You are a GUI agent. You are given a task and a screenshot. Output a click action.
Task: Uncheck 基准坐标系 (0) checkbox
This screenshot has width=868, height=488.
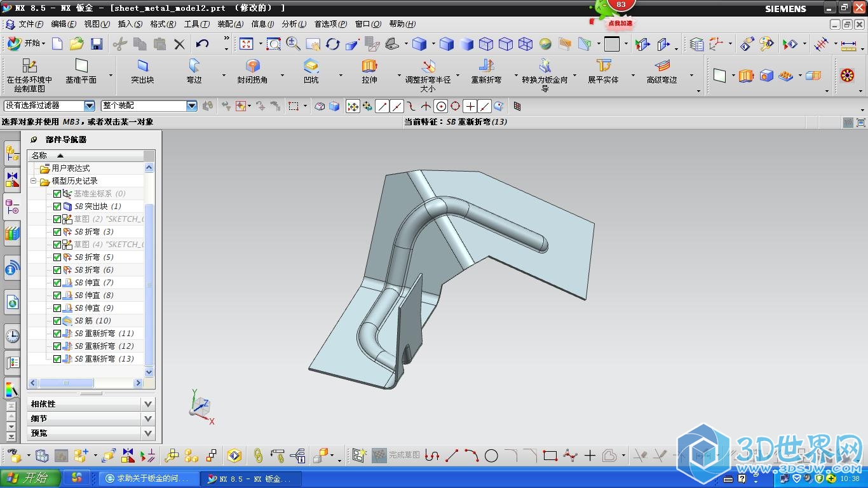(57, 194)
